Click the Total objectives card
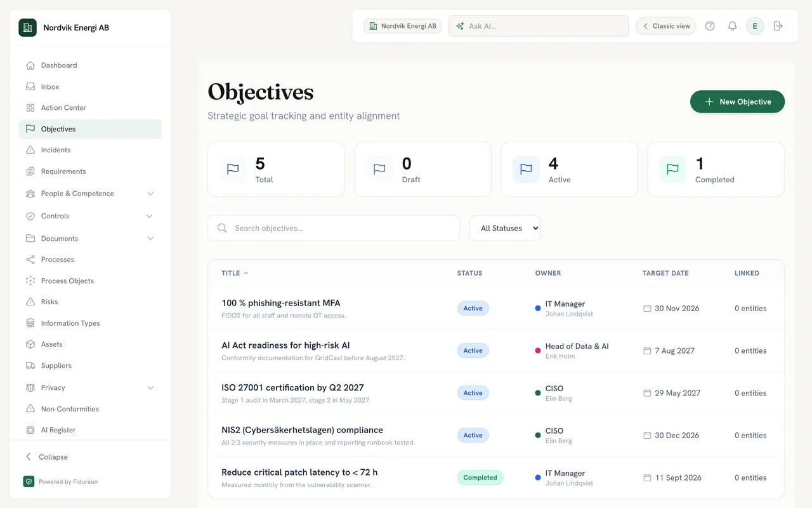 (x=276, y=169)
